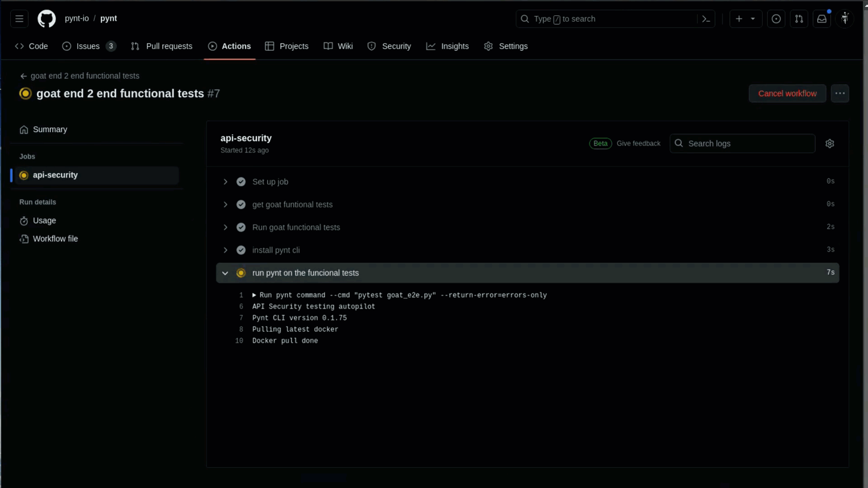
Task: Expand the Run pynt command log line
Action: tap(255, 295)
